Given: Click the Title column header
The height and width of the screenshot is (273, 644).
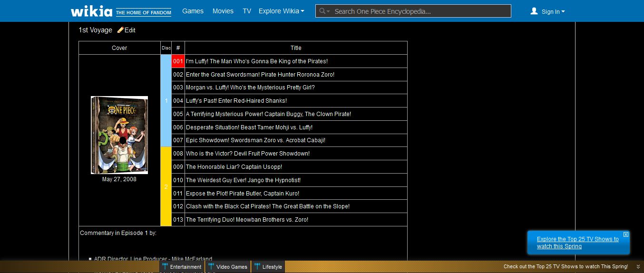Looking at the screenshot, I should 296,48.
